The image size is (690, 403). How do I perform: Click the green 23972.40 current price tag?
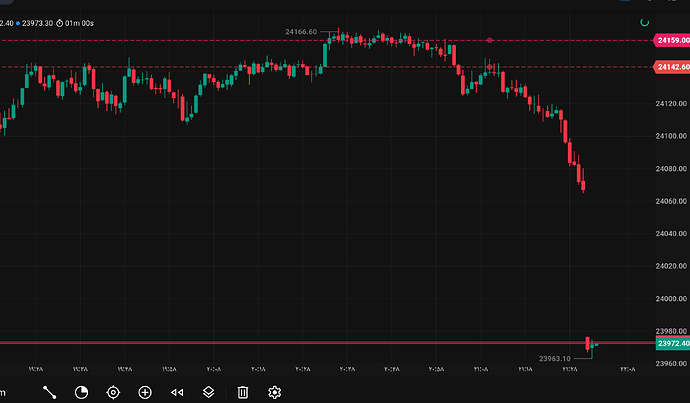pyautogui.click(x=673, y=343)
